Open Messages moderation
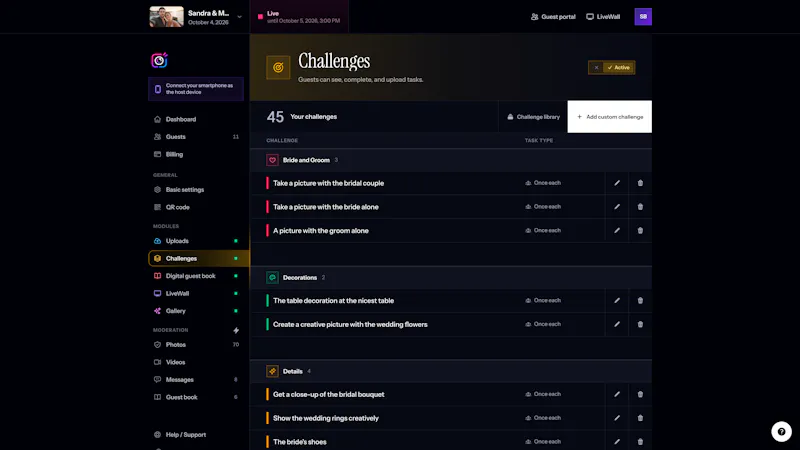 point(196,380)
